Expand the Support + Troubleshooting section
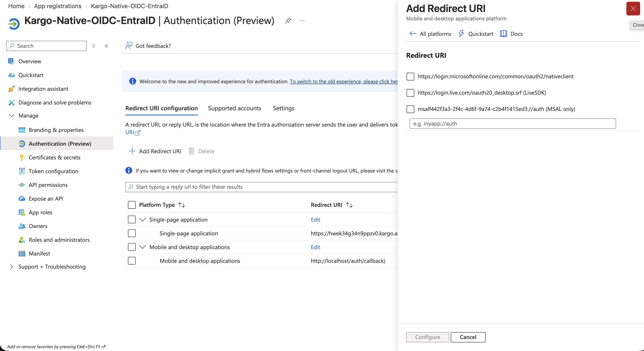 tap(12, 266)
